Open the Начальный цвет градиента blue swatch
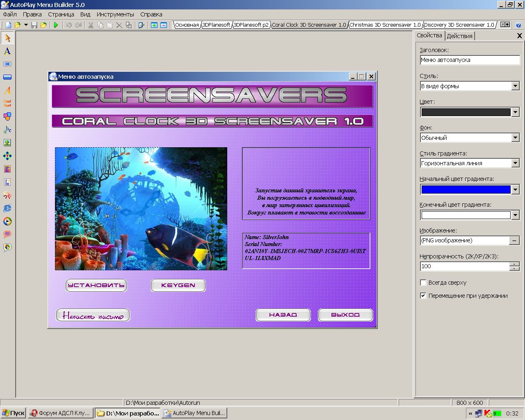Viewport: 525px width, 420px height. (x=466, y=189)
